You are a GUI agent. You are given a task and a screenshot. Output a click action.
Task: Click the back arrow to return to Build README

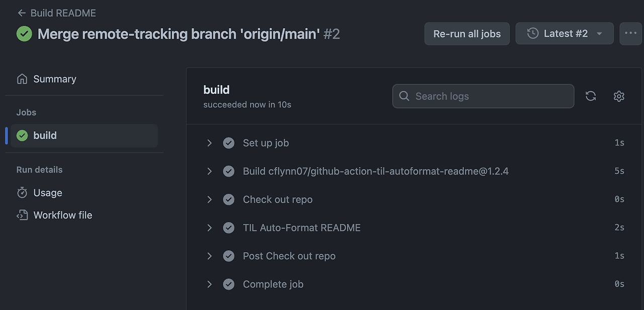pos(21,13)
